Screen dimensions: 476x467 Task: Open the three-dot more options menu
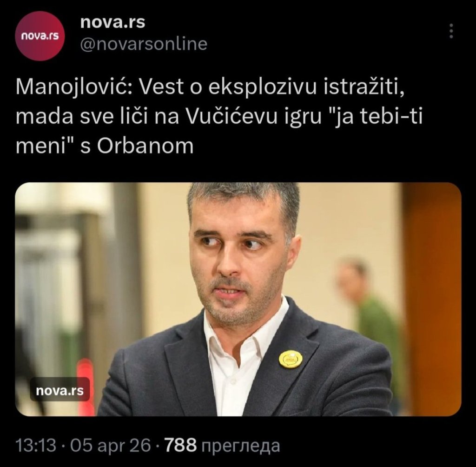click(x=451, y=31)
